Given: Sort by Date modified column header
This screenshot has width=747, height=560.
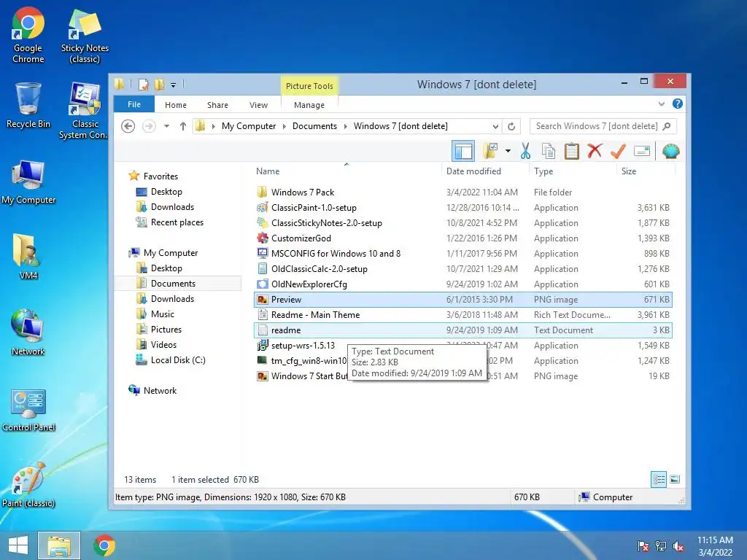Looking at the screenshot, I should pos(473,171).
